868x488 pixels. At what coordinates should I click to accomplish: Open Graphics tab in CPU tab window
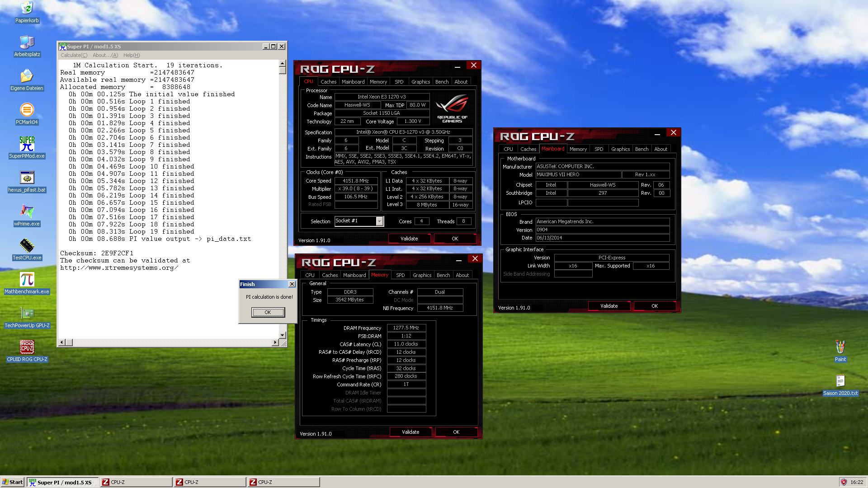(420, 82)
